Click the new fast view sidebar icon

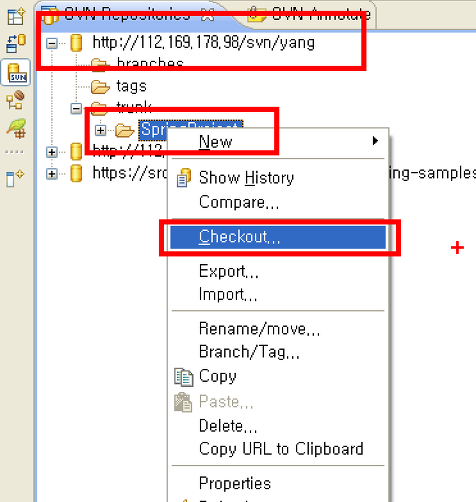click(x=15, y=178)
